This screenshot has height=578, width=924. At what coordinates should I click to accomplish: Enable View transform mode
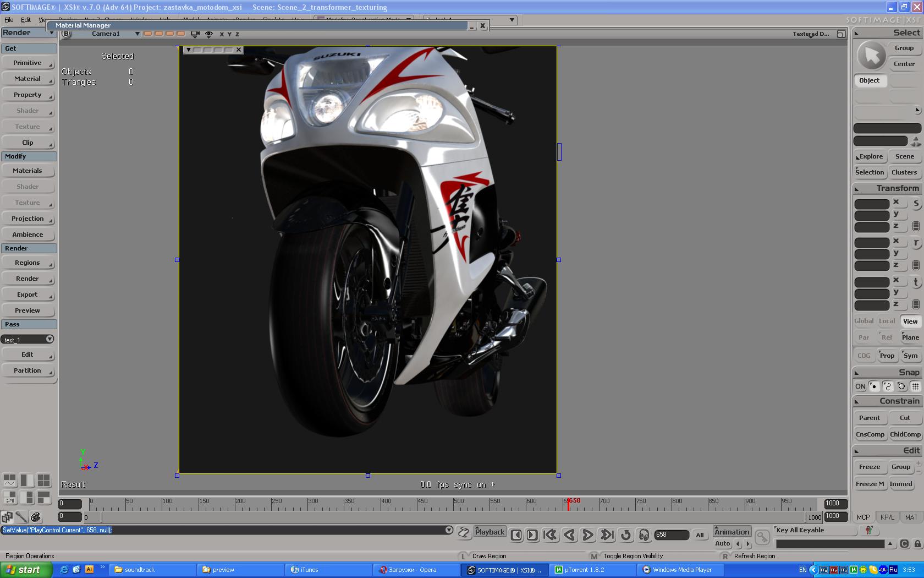910,321
